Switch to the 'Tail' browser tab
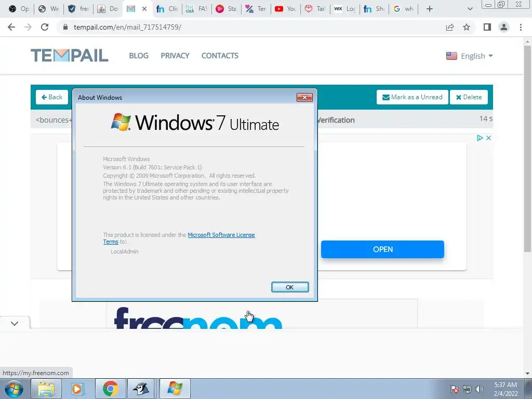 pyautogui.click(x=315, y=9)
